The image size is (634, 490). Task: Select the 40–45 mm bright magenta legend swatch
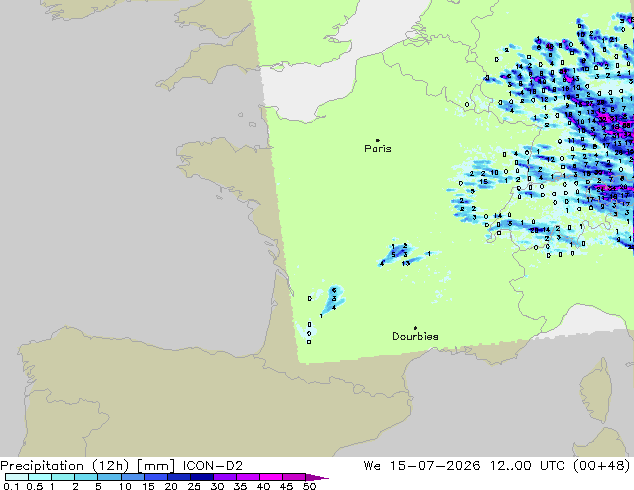coord(271,477)
